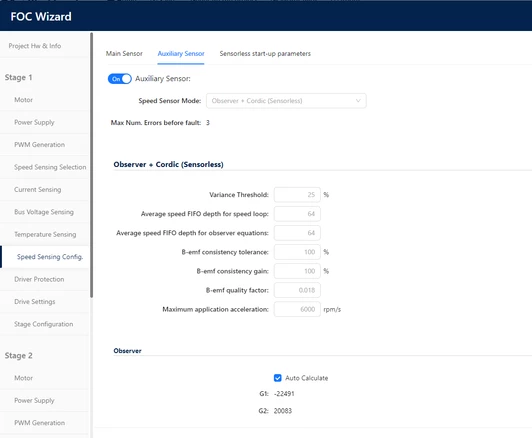The image size is (532, 438).
Task: Click the Speed Sensor Mode dropdown chevron
Action: click(x=358, y=101)
